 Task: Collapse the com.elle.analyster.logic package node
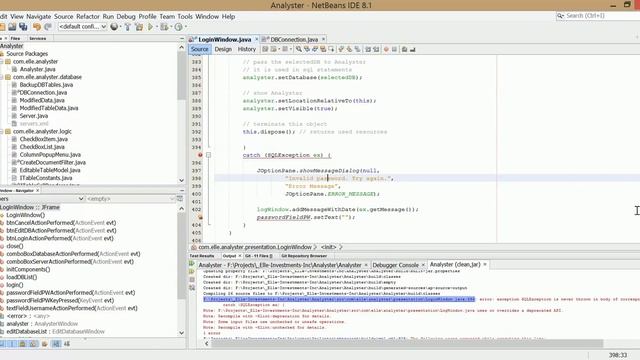tap(2, 131)
